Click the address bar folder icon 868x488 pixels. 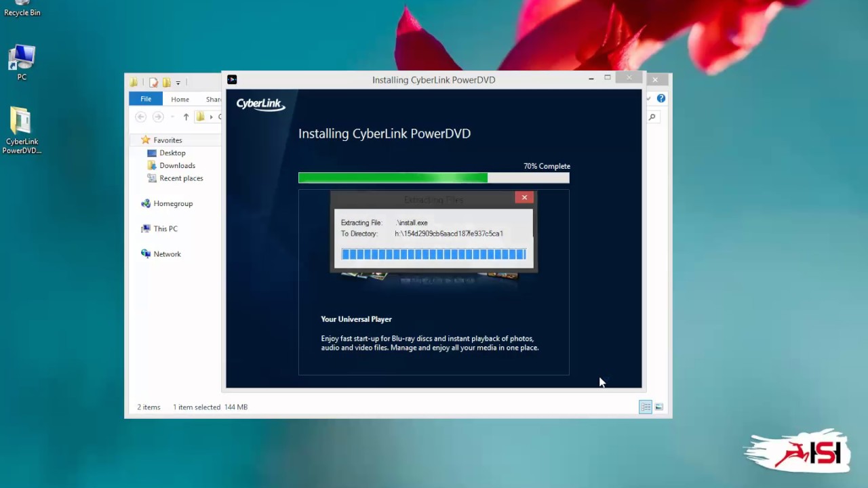[201, 117]
